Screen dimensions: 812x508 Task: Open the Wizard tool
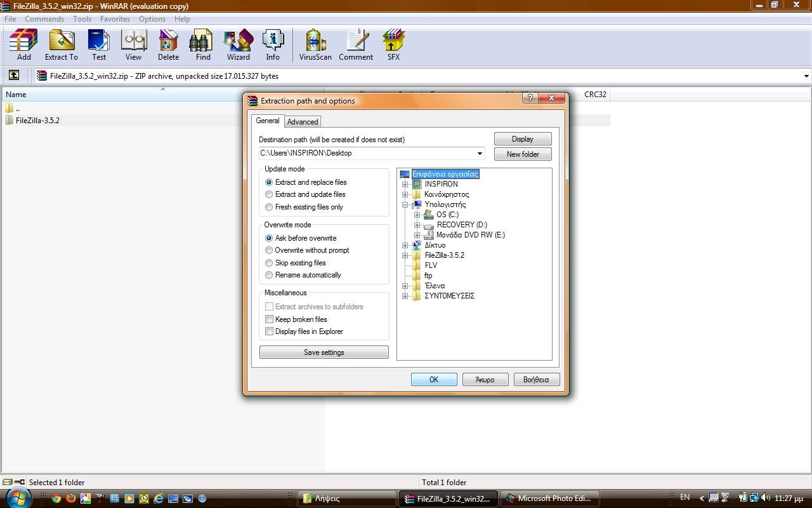(239, 44)
